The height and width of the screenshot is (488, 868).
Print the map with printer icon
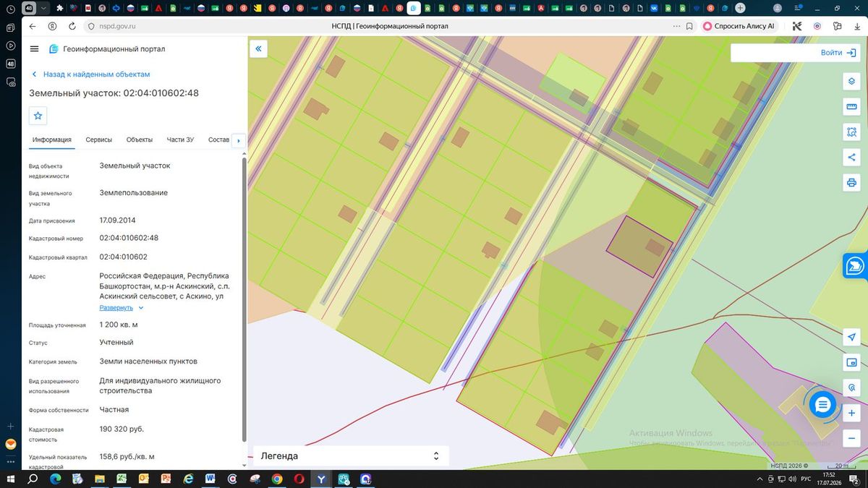pyautogui.click(x=851, y=183)
